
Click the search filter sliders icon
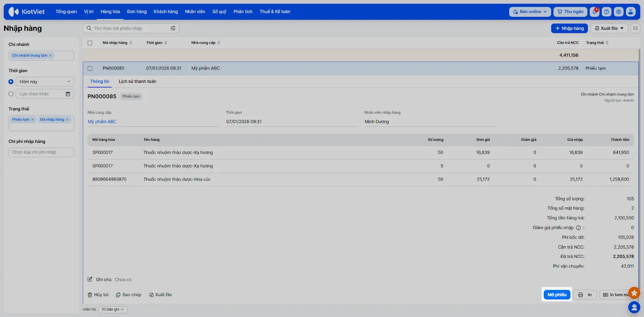[173, 28]
